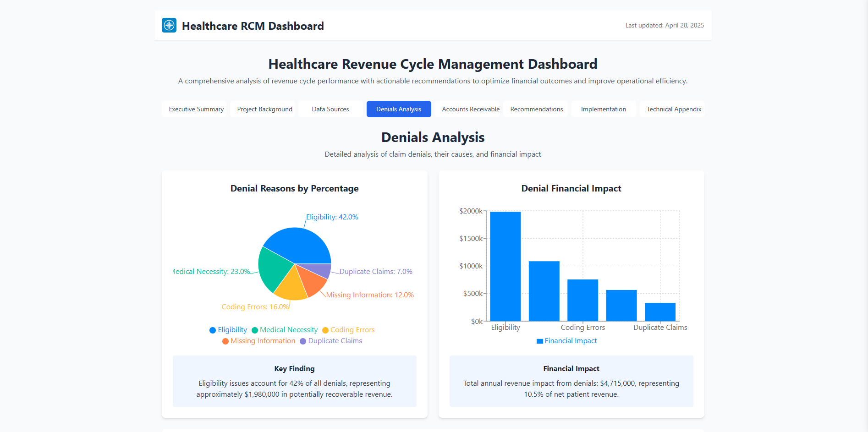Toggle the Medical Necessity legend item
The image size is (868, 432).
(x=285, y=330)
